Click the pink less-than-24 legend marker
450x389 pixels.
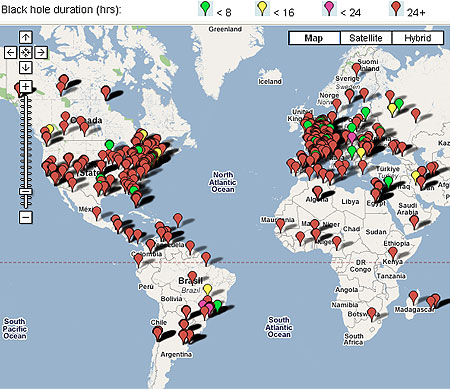point(329,8)
